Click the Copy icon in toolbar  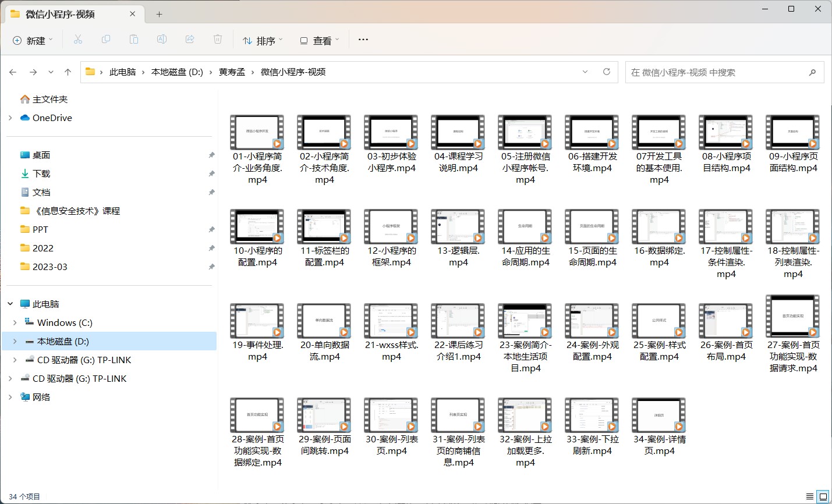(x=106, y=40)
